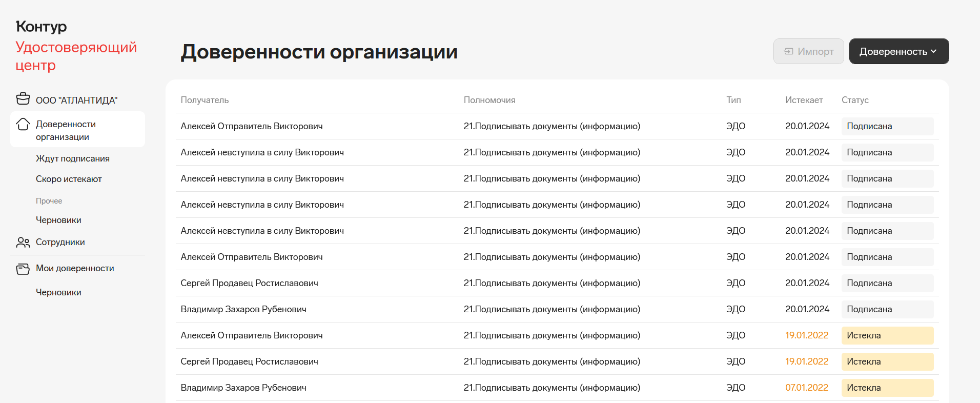Click the organization icon beside ООО "АТЛАНТИДА"
This screenshot has width=980, height=403.
pos(23,98)
